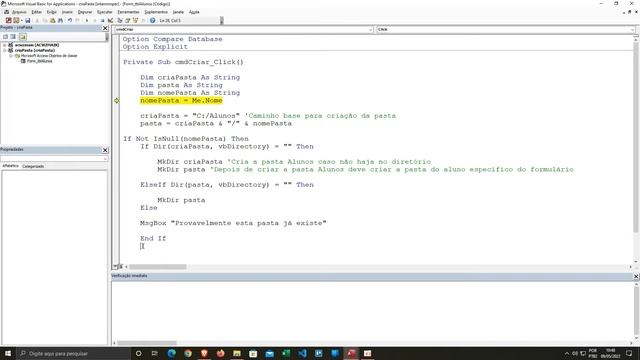Viewport: 640px width, 360px height.
Task: Click the Copy toolbar icon
Action: 45,20
